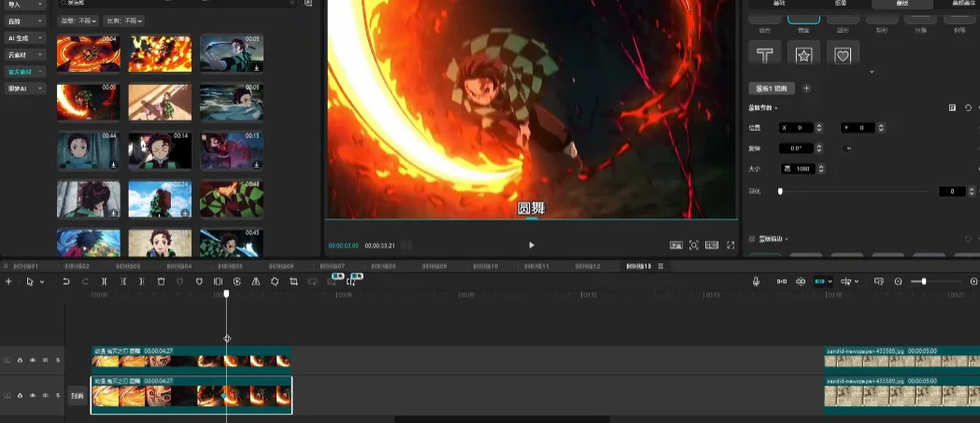Switch to timeline tab 01
980x423 pixels.
[25, 266]
